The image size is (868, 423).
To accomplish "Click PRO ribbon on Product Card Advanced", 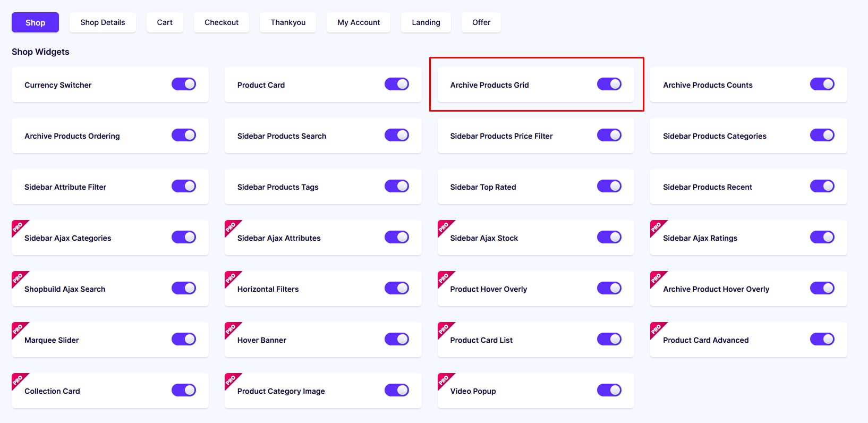I will click(x=657, y=329).
